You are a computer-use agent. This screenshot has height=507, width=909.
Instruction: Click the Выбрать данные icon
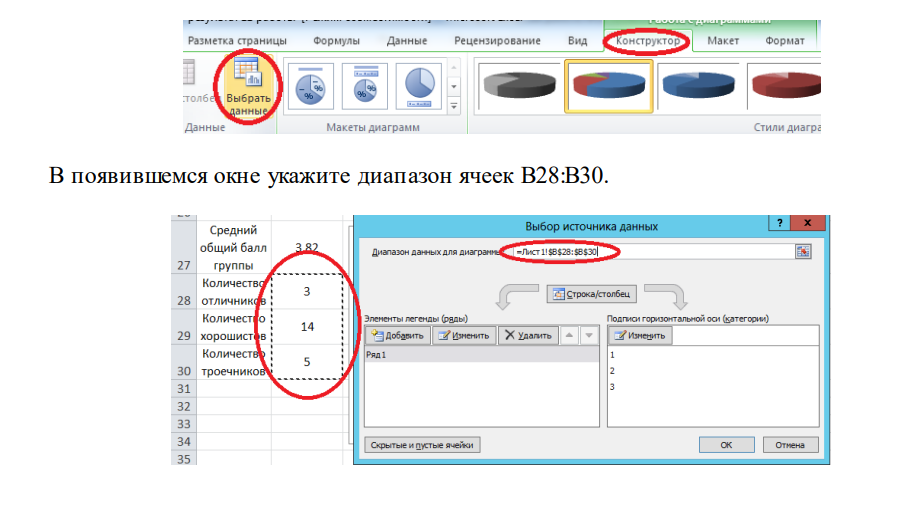[247, 88]
